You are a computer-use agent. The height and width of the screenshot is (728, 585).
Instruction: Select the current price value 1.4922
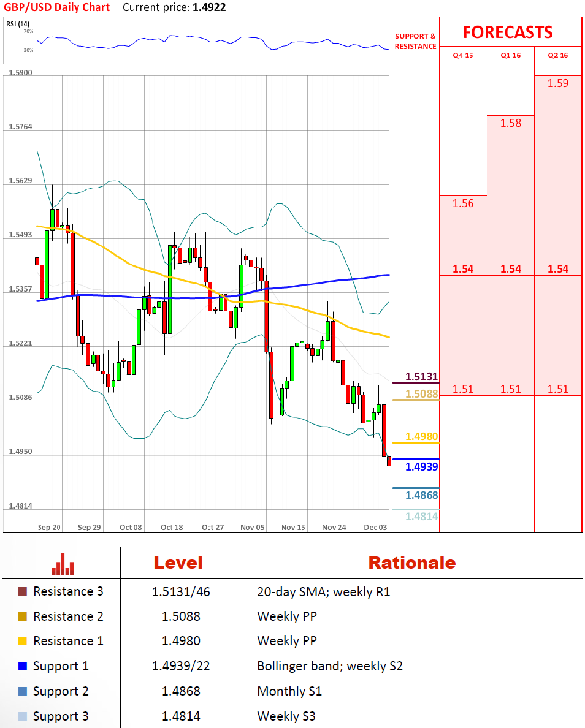[x=209, y=7]
